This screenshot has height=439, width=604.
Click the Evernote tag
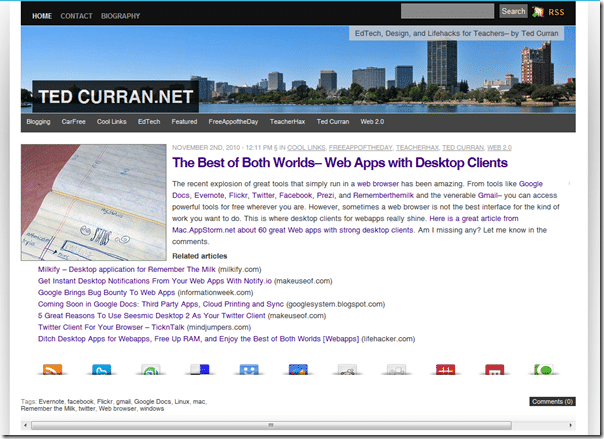click(52, 402)
